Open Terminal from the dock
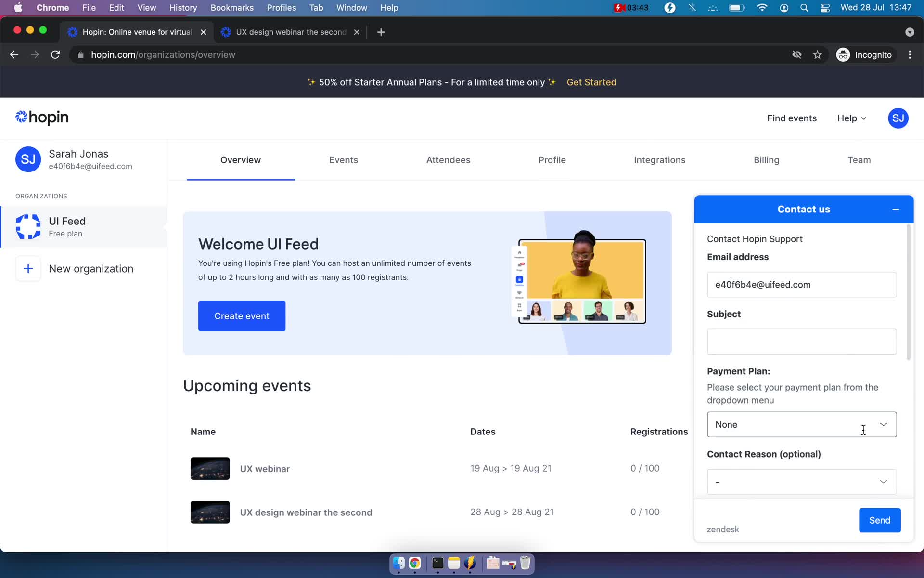924x578 pixels. pos(437,563)
